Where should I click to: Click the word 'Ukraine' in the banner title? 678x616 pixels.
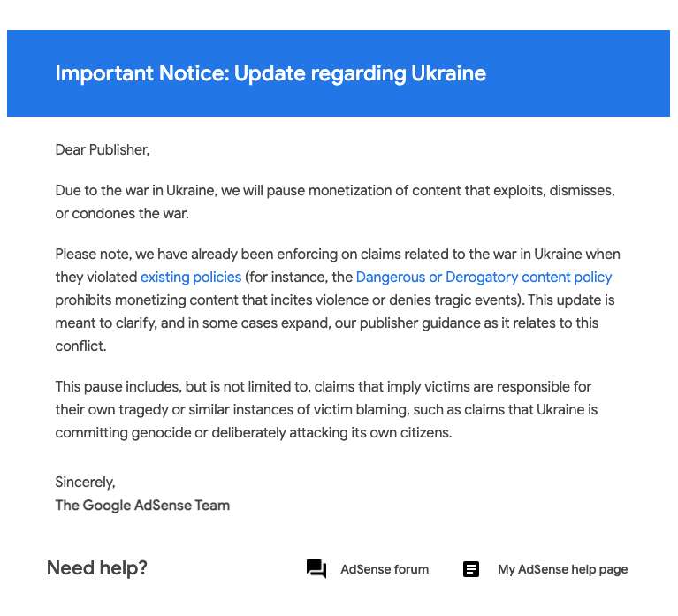tap(448, 73)
